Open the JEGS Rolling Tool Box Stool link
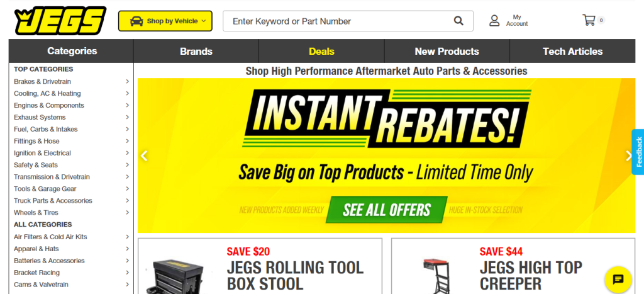The height and width of the screenshot is (294, 644). 295,275
